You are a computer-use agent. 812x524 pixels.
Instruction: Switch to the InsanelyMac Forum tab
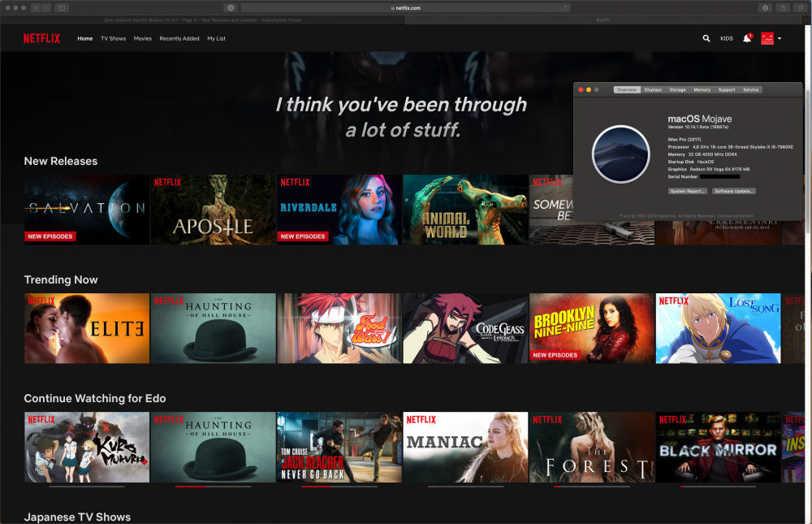pyautogui.click(x=203, y=19)
